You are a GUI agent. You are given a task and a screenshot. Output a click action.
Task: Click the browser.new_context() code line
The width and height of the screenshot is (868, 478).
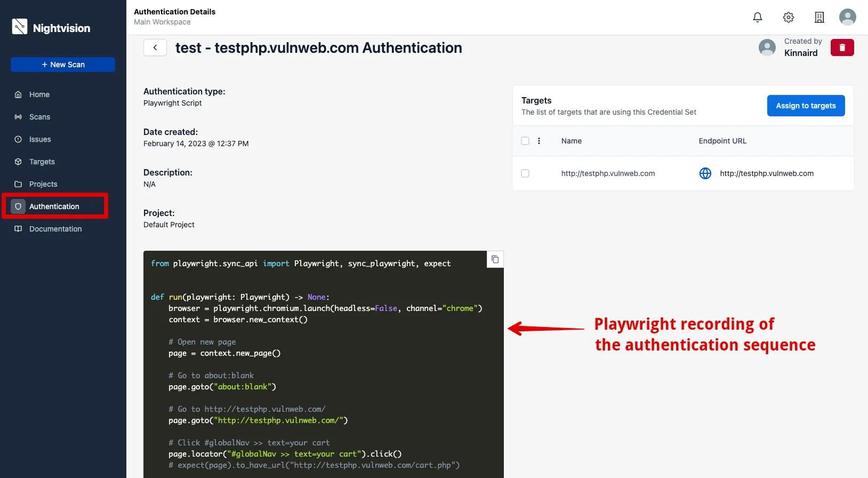(238, 320)
